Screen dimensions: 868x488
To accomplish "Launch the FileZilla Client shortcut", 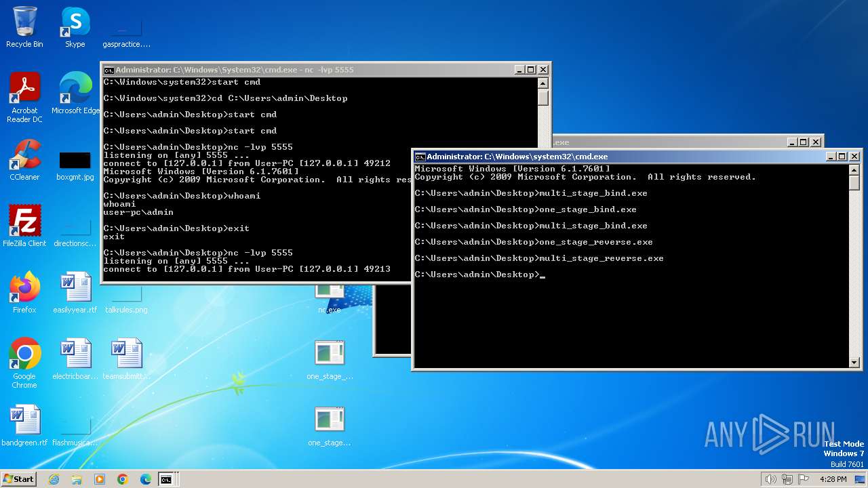I will tap(24, 226).
